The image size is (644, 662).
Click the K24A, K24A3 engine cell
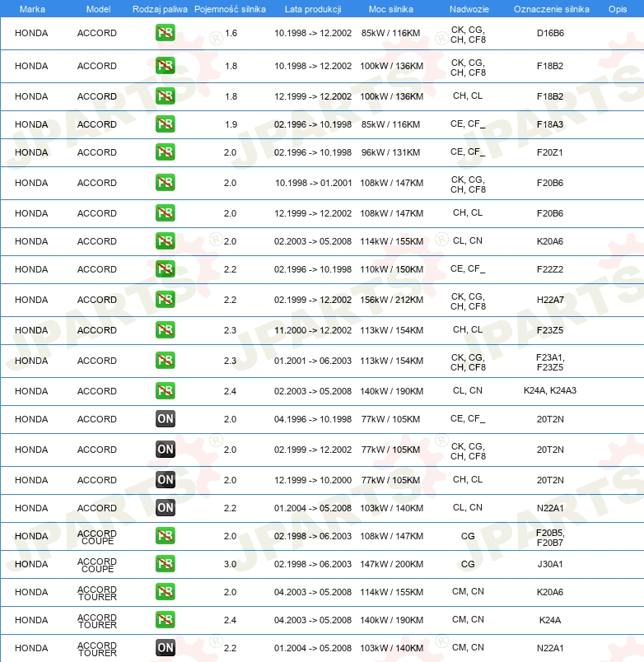550,391
